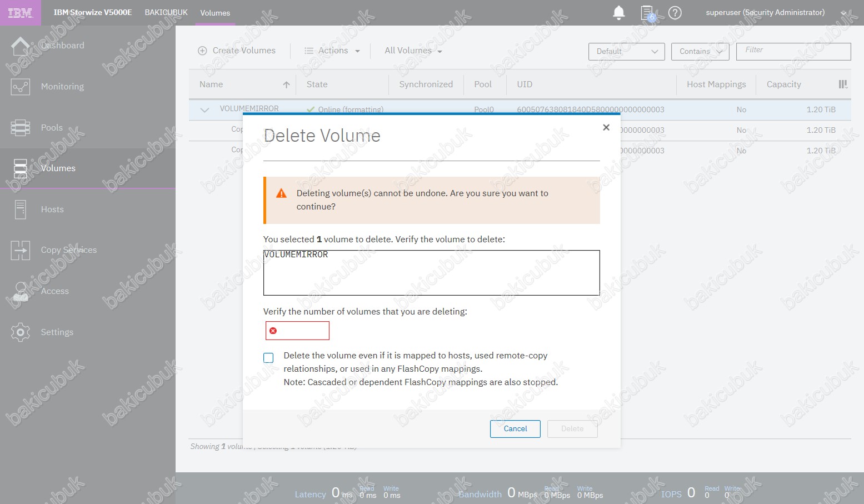Image resolution: width=864 pixels, height=504 pixels.
Task: Click the red error icon in number field
Action: point(273,331)
